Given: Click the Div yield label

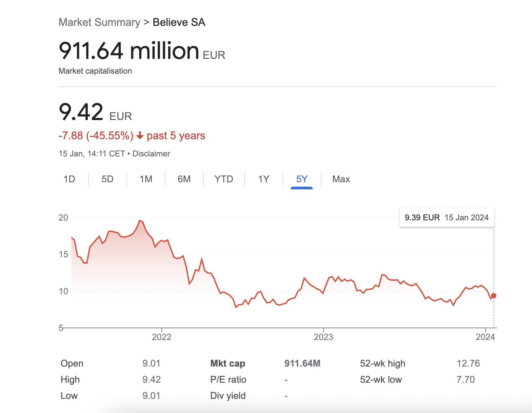Looking at the screenshot, I should (x=228, y=396).
